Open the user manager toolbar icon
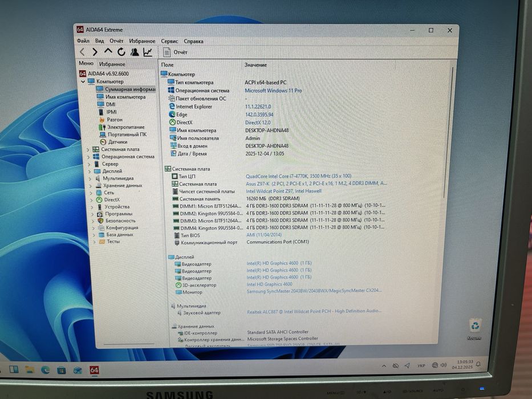Viewport: 532px width, 399px height. click(135, 52)
